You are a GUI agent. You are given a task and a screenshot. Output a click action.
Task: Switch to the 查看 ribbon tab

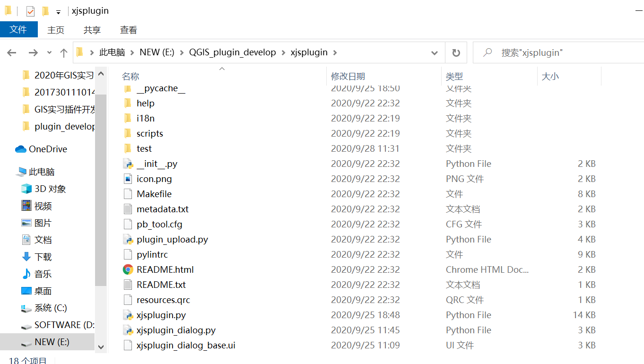pos(129,30)
